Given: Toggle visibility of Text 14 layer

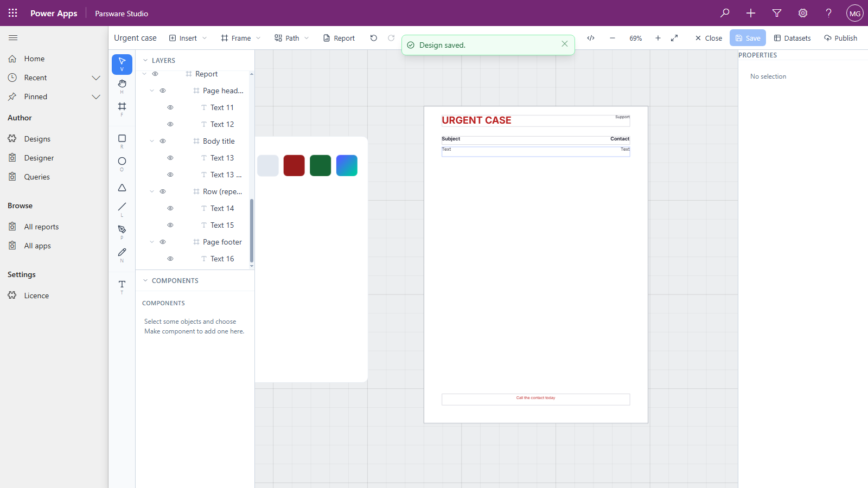Looking at the screenshot, I should 170,208.
